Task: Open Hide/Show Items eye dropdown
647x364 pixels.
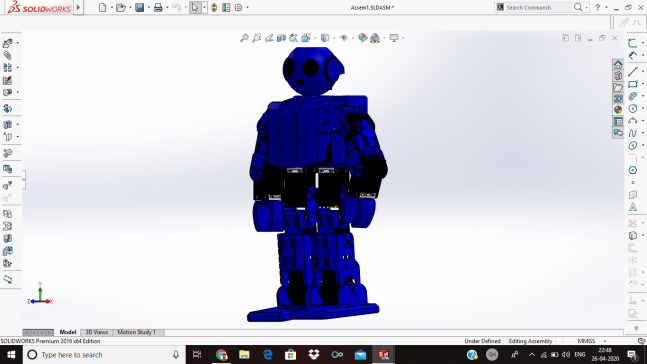Action: click(x=344, y=38)
